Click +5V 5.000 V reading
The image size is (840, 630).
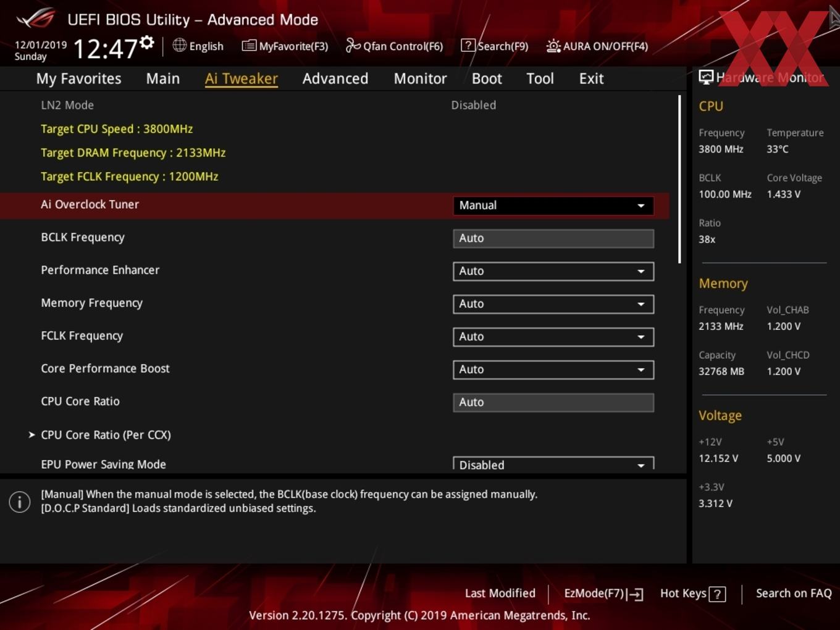pyautogui.click(x=784, y=458)
